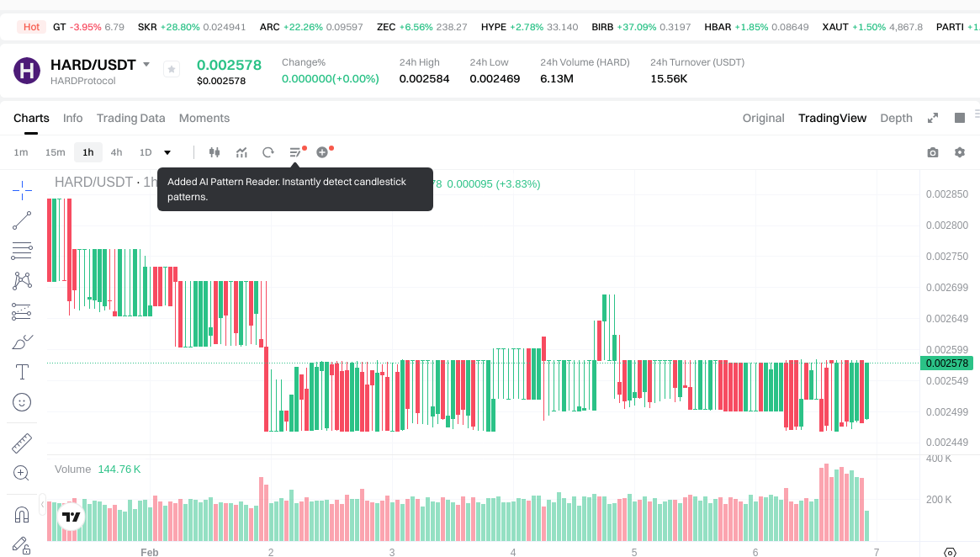Image resolution: width=980 pixels, height=557 pixels.
Task: Click the 0.002578 current price label
Action: click(947, 363)
